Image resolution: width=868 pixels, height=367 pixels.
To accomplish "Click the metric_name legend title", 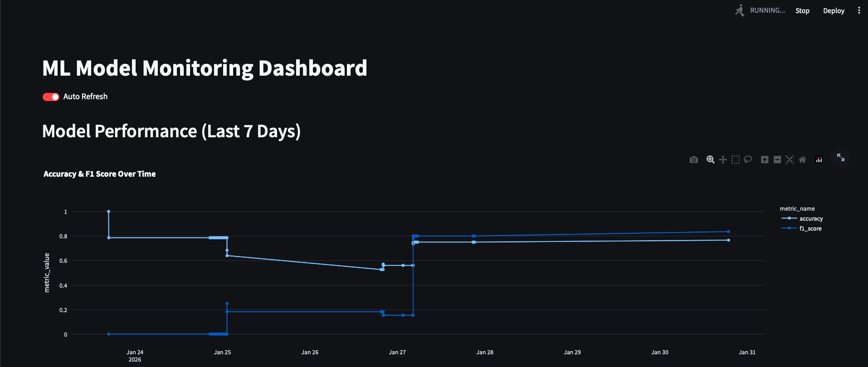I will (797, 208).
